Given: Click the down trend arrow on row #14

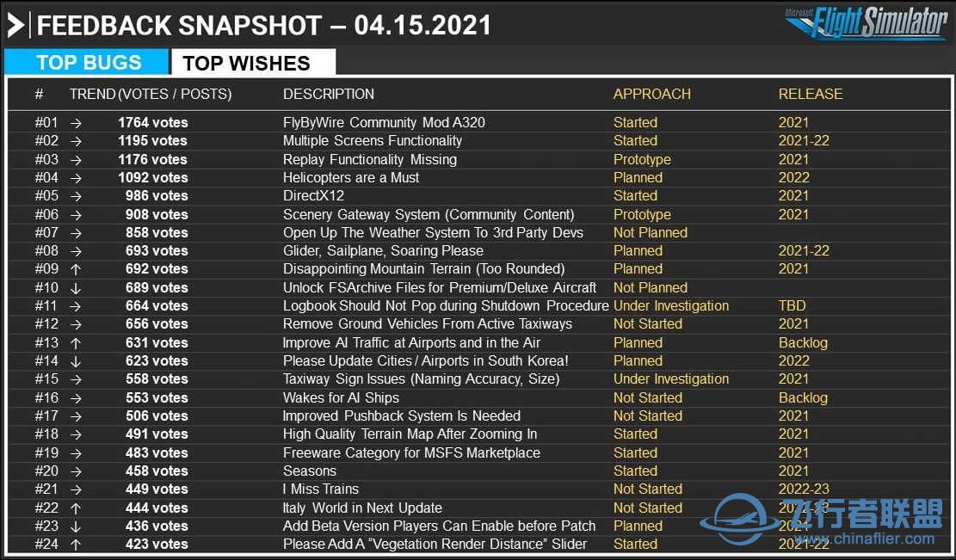Looking at the screenshot, I should pos(76,361).
